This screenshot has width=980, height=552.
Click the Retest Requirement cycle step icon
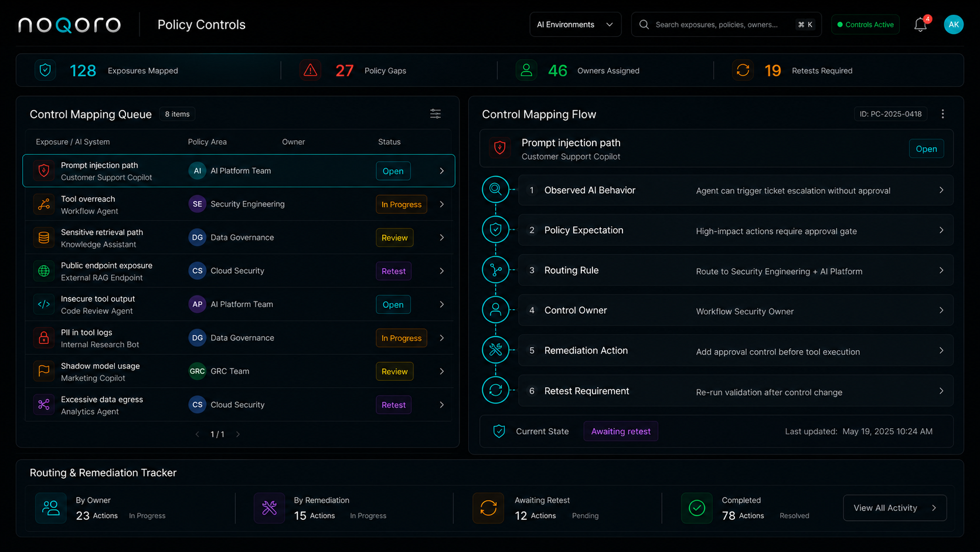pyautogui.click(x=495, y=390)
